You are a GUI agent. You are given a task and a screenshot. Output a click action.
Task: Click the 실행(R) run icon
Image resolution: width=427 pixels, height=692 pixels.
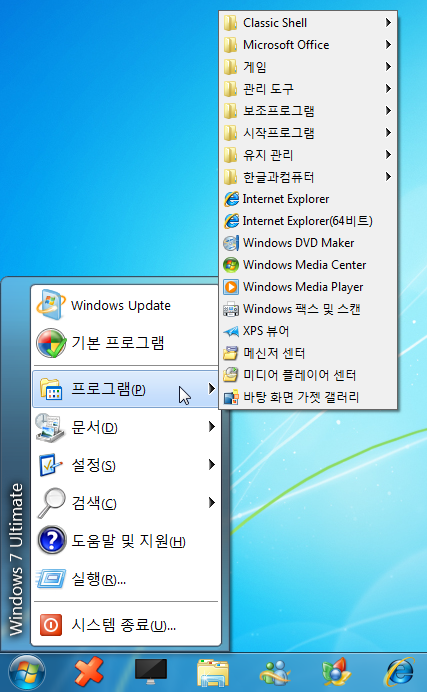pyautogui.click(x=51, y=579)
